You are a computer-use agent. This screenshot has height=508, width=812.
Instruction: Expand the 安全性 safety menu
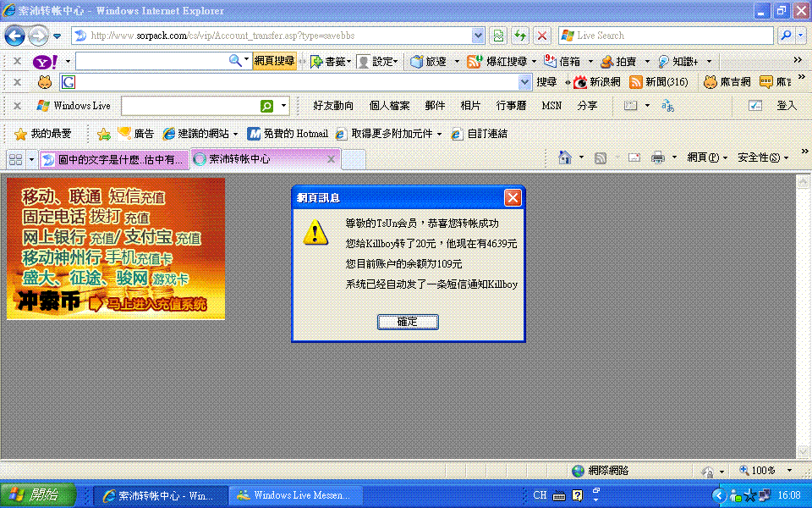pos(762,157)
